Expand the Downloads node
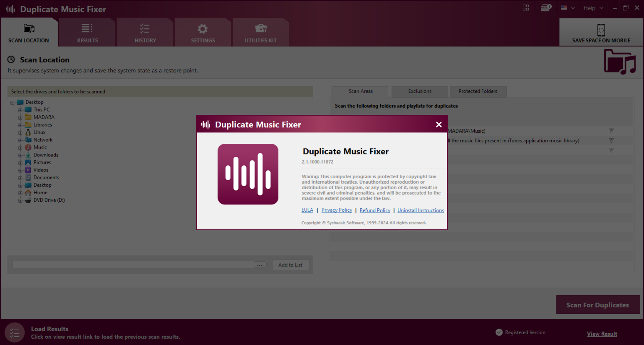644x345 pixels. (20, 155)
